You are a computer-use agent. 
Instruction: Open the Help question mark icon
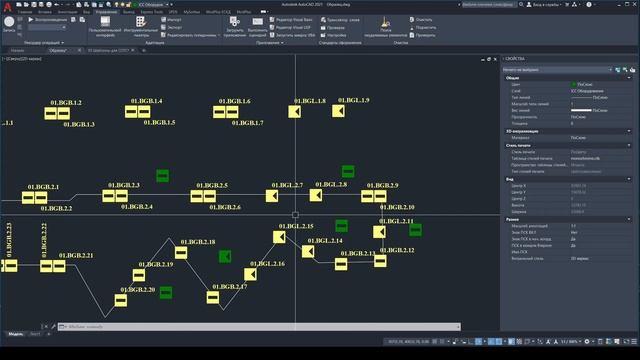(589, 4)
